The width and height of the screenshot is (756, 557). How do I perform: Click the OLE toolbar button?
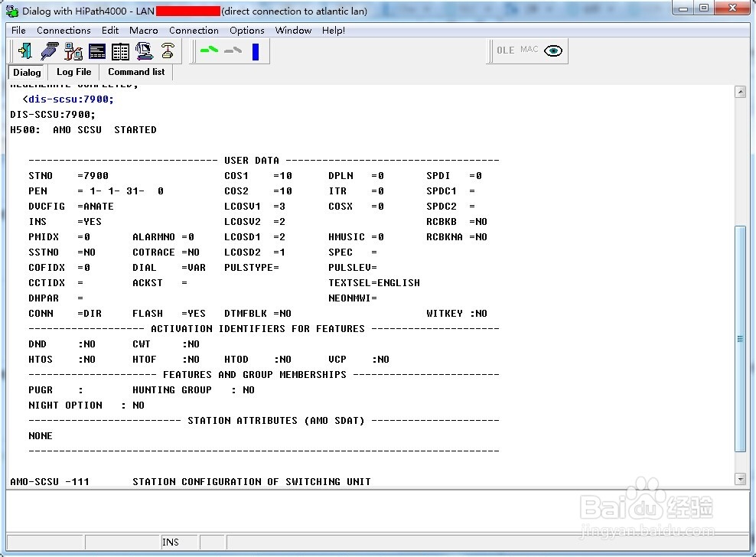click(505, 50)
